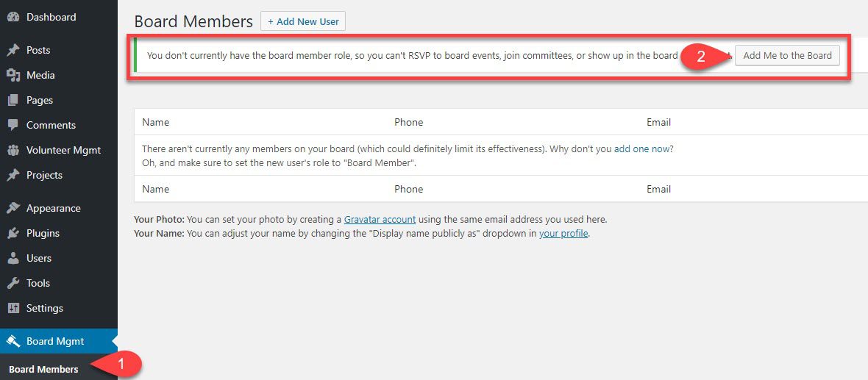
Task: Click the Comments speech bubble icon
Action: point(13,125)
